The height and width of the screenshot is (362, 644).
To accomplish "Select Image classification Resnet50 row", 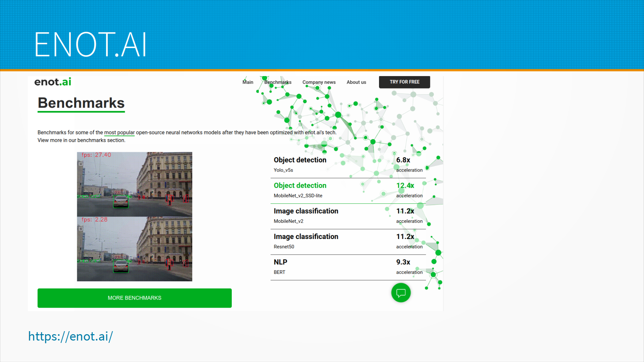I will pos(348,241).
